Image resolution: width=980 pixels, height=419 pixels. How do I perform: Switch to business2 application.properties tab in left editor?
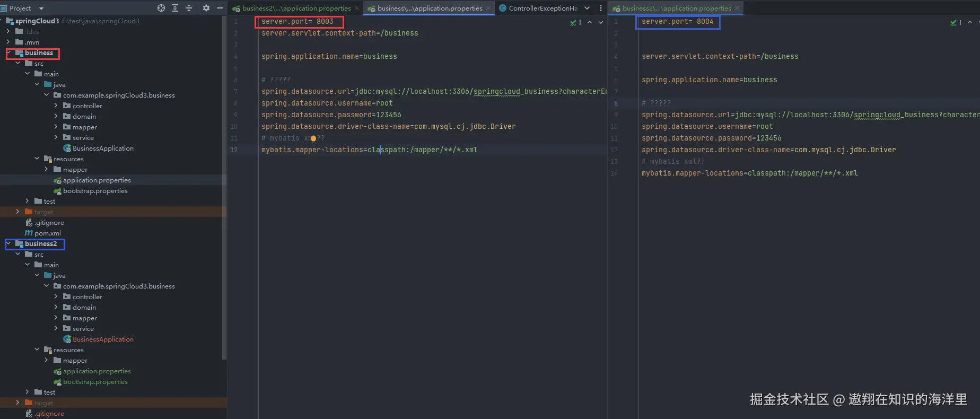pos(296,8)
